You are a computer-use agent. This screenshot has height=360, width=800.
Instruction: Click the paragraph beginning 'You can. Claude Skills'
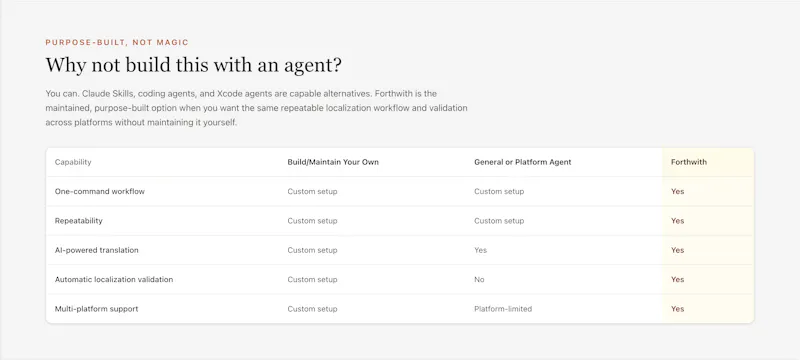tap(256, 108)
